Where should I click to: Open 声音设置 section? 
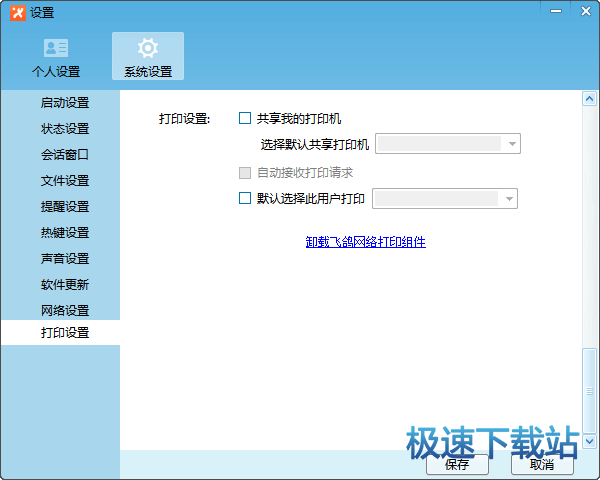65,258
